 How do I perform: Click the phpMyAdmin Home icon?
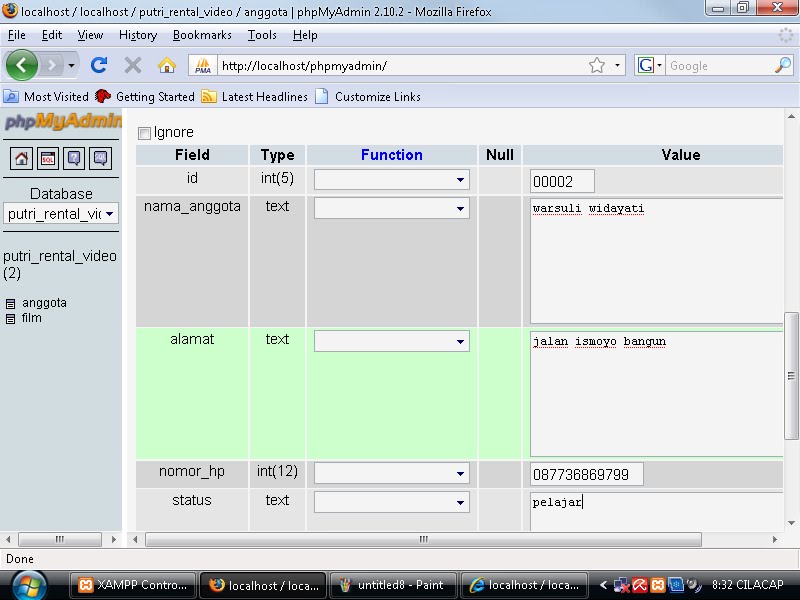pos(21,159)
